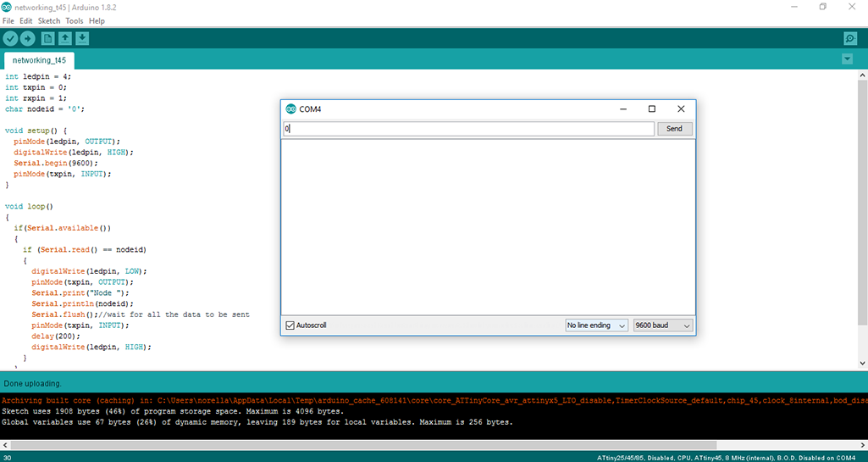Click the serial input text field
The height and width of the screenshot is (462, 868).
(x=468, y=129)
